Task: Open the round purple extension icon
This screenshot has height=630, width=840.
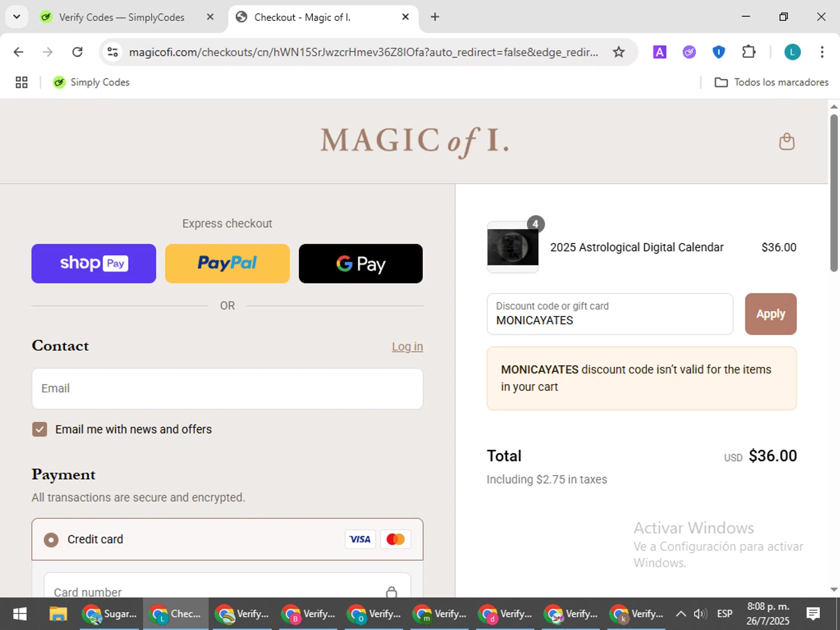Action: click(689, 52)
